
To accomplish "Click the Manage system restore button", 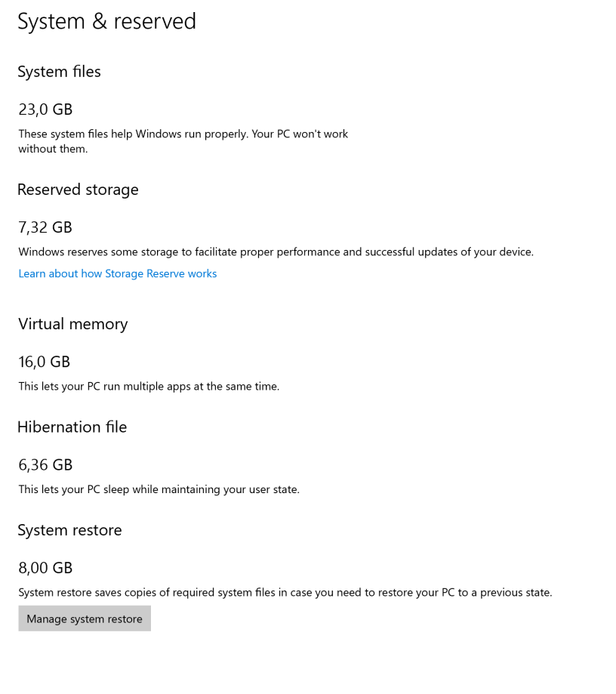I will pos(85,618).
